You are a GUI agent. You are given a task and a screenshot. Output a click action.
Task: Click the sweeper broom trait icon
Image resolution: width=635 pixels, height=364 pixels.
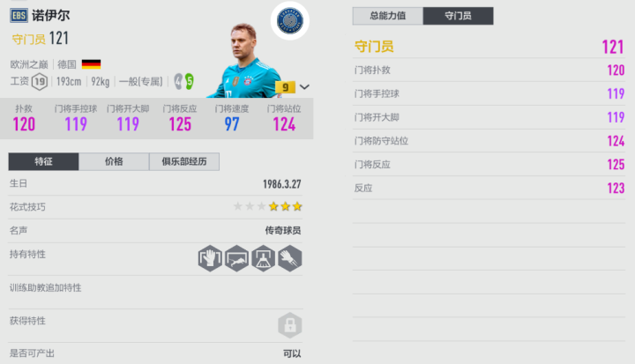pos(263,258)
